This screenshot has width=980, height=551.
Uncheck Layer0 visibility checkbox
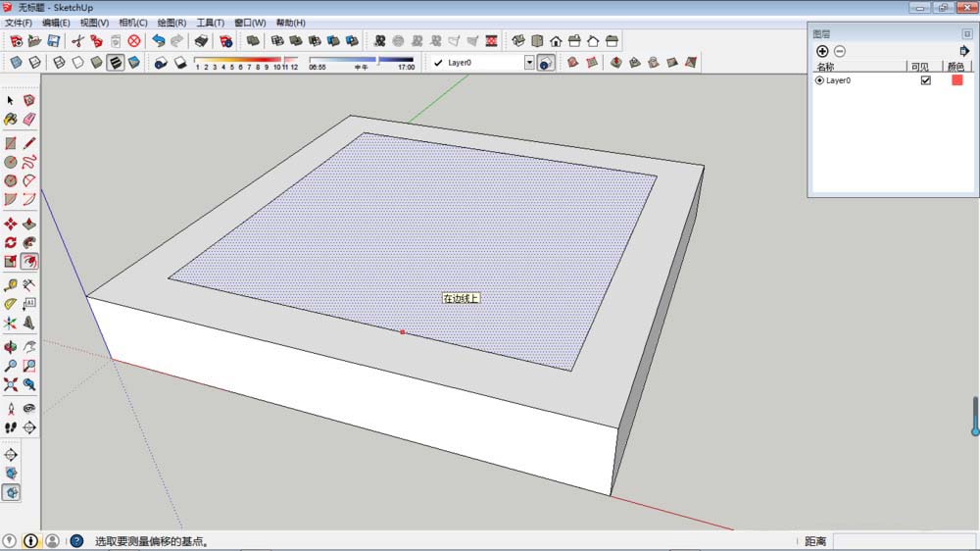pyautogui.click(x=925, y=80)
